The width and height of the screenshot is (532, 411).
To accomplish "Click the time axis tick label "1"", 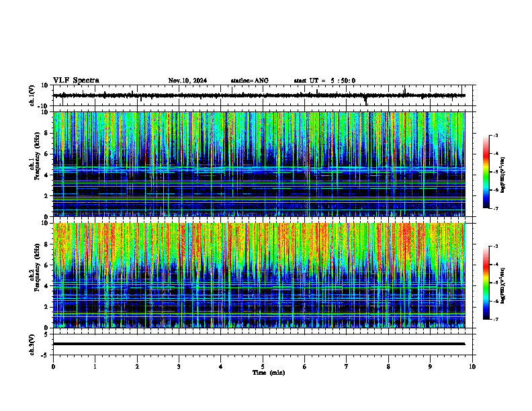I will [x=95, y=367].
